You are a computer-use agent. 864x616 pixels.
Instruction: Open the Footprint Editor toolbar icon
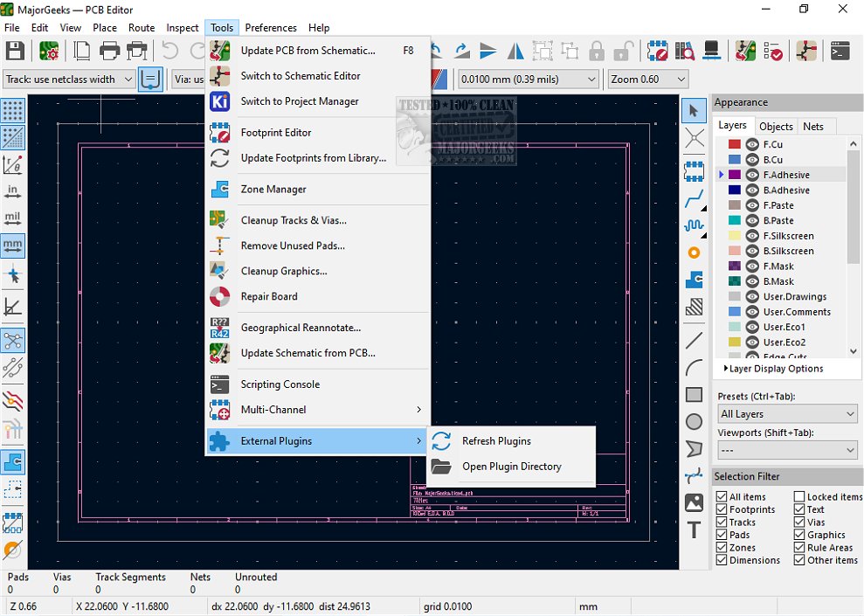[x=657, y=52]
